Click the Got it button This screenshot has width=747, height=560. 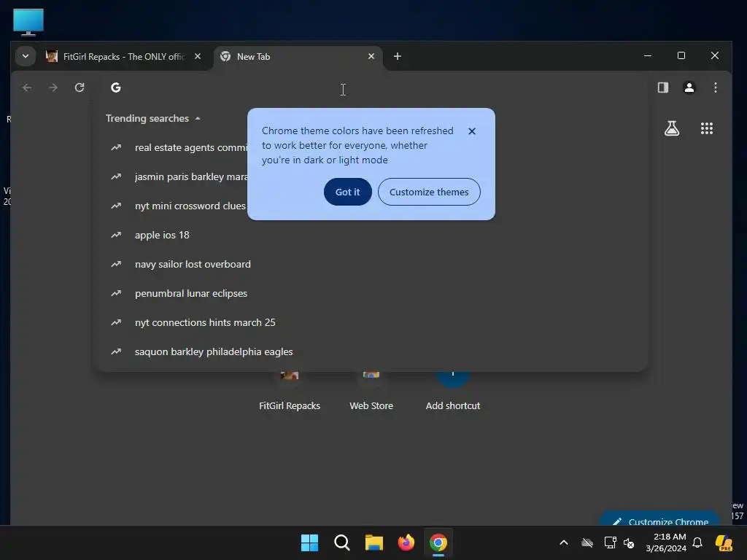tap(347, 192)
